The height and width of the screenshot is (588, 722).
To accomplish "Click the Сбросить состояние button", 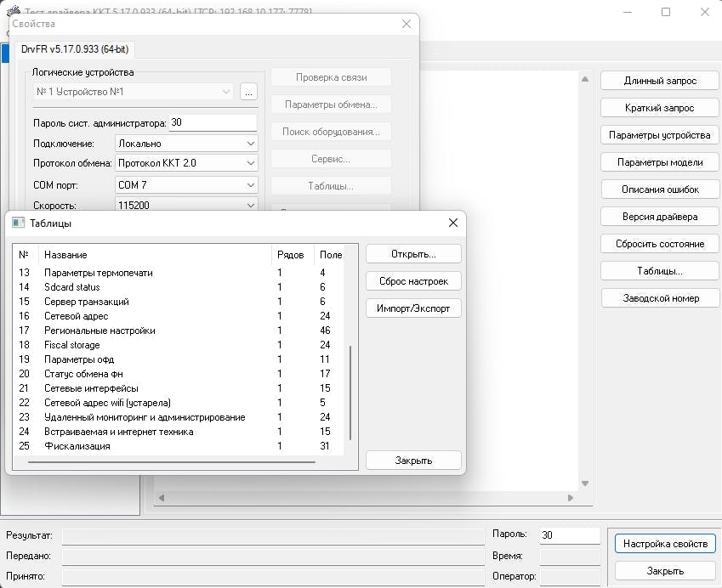I will click(660, 243).
